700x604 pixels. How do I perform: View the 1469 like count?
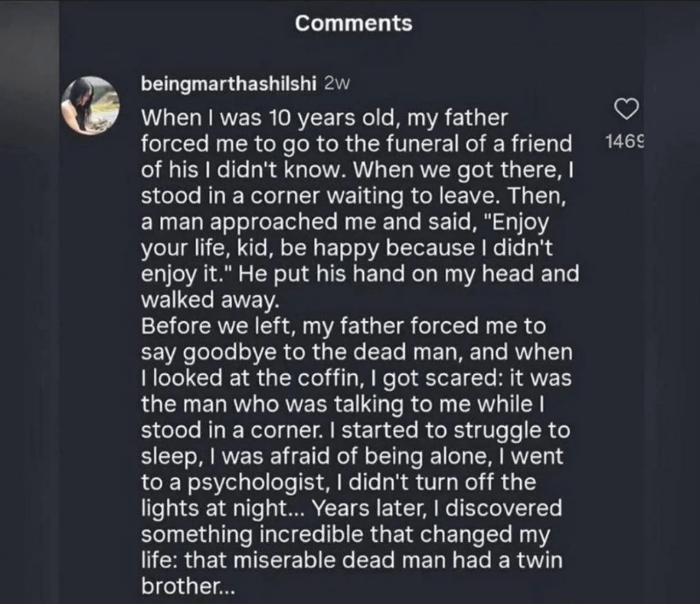tap(624, 141)
